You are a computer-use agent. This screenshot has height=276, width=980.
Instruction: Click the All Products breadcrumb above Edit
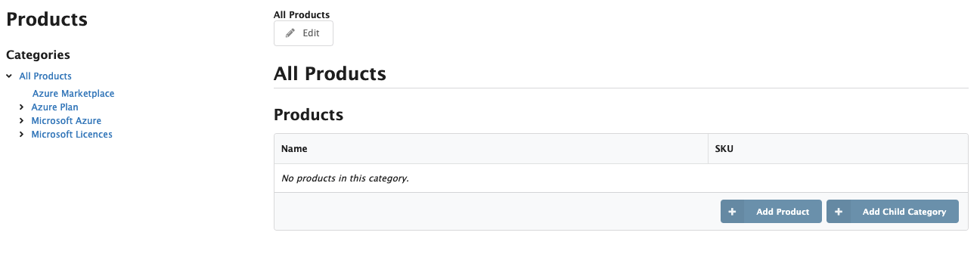[x=302, y=14]
